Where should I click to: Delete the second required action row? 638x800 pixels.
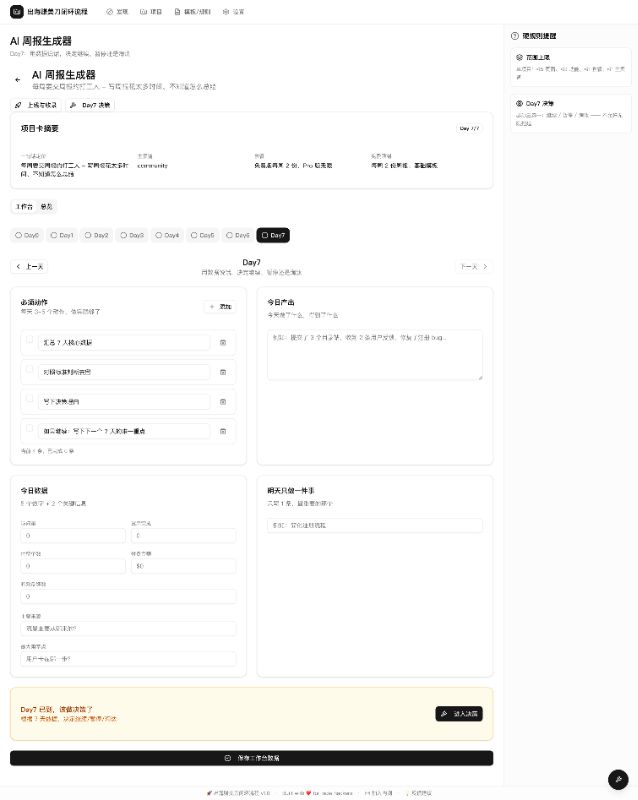click(223, 372)
